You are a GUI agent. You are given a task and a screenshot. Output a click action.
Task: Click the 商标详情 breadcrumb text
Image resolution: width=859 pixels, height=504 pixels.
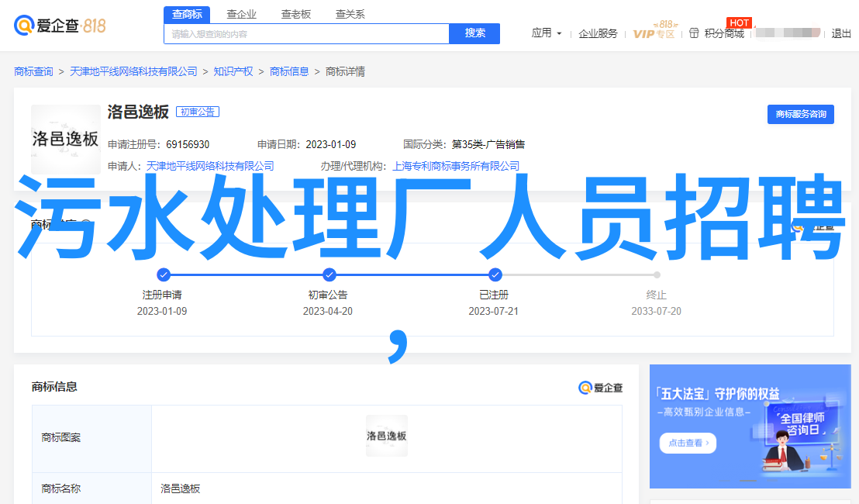(345, 72)
